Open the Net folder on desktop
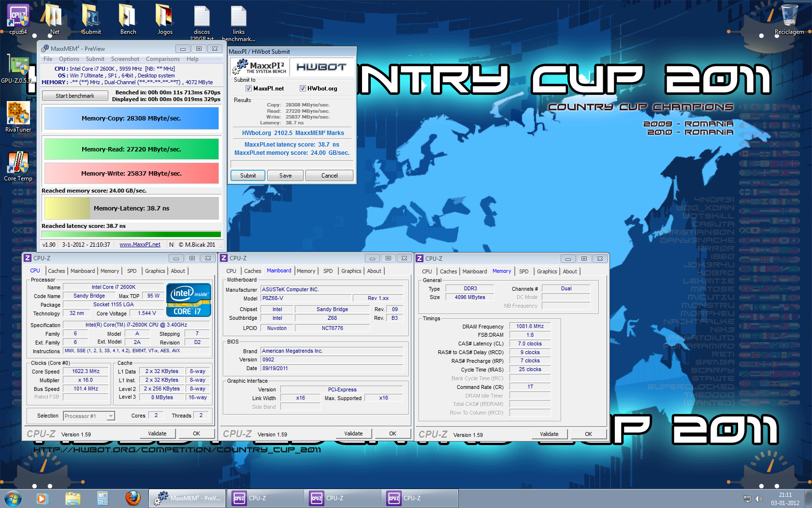812x508 pixels. click(54, 19)
